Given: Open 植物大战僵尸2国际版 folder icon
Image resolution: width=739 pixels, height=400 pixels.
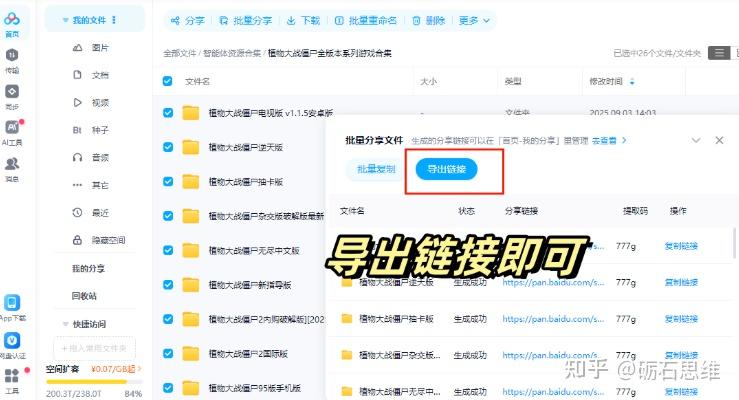Looking at the screenshot, I should click(x=190, y=353).
